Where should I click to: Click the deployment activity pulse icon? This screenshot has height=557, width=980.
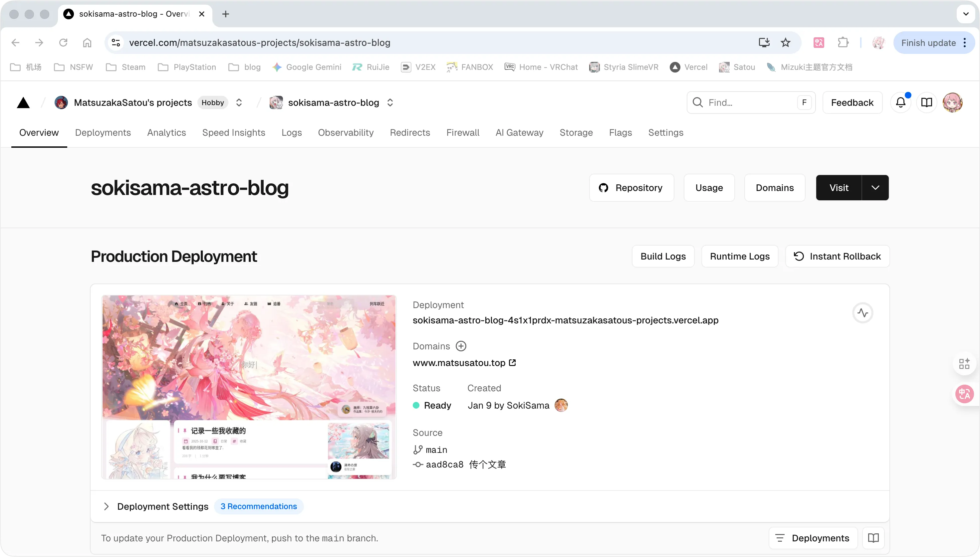[x=862, y=313]
